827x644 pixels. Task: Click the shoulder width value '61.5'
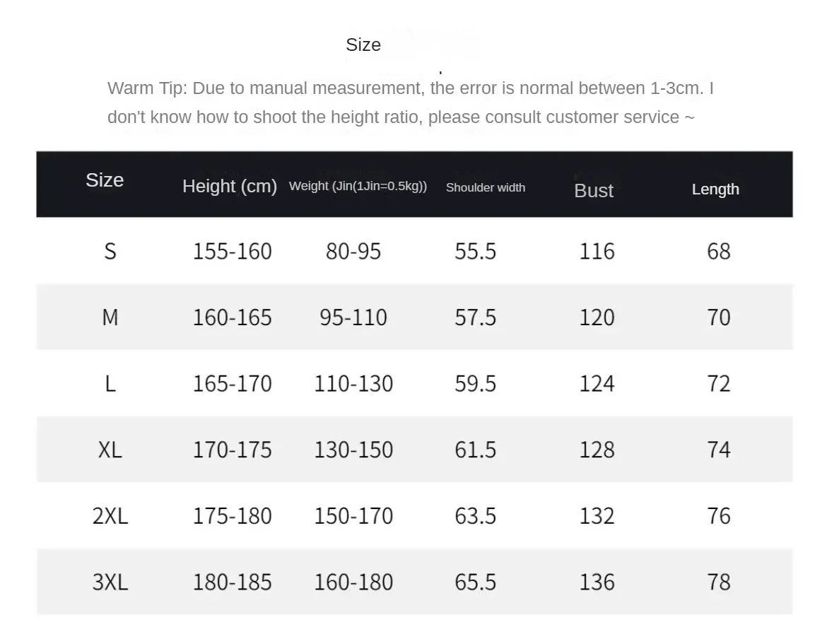point(476,450)
